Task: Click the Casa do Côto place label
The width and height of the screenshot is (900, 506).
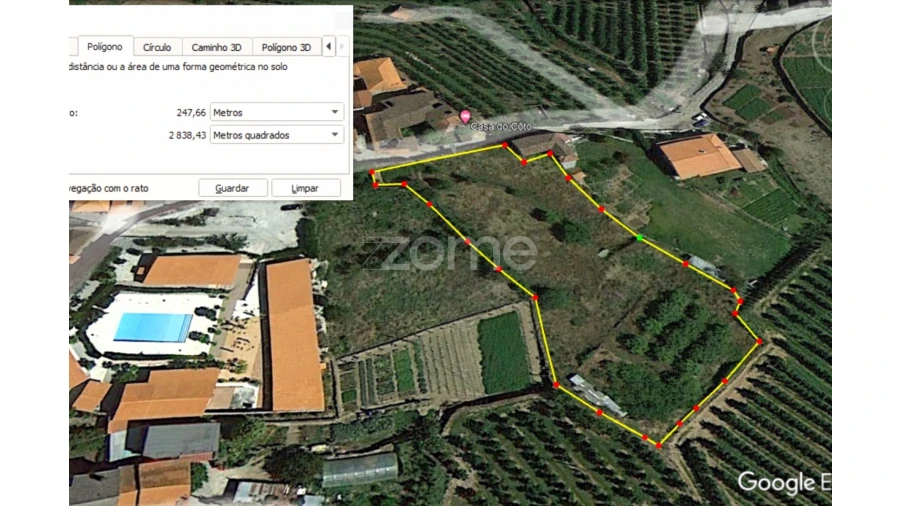Action: (501, 126)
